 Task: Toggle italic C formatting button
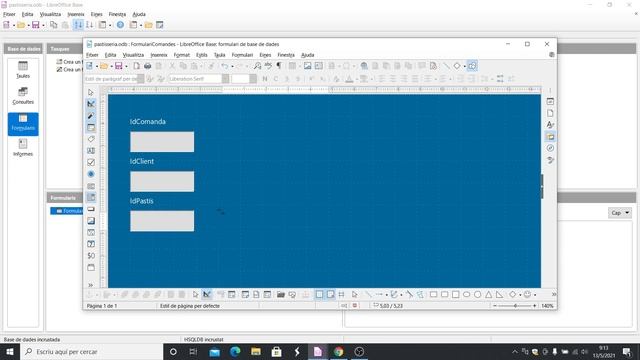[276, 79]
